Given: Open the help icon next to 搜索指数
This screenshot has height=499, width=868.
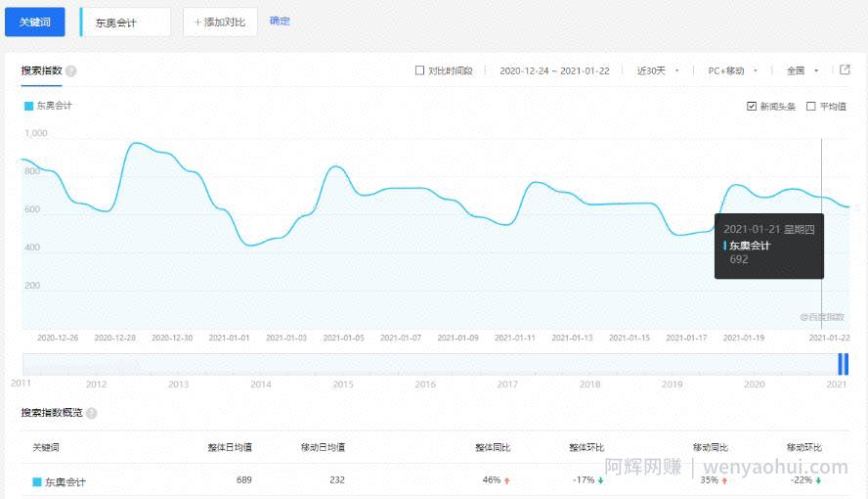Looking at the screenshot, I should coord(70,70).
